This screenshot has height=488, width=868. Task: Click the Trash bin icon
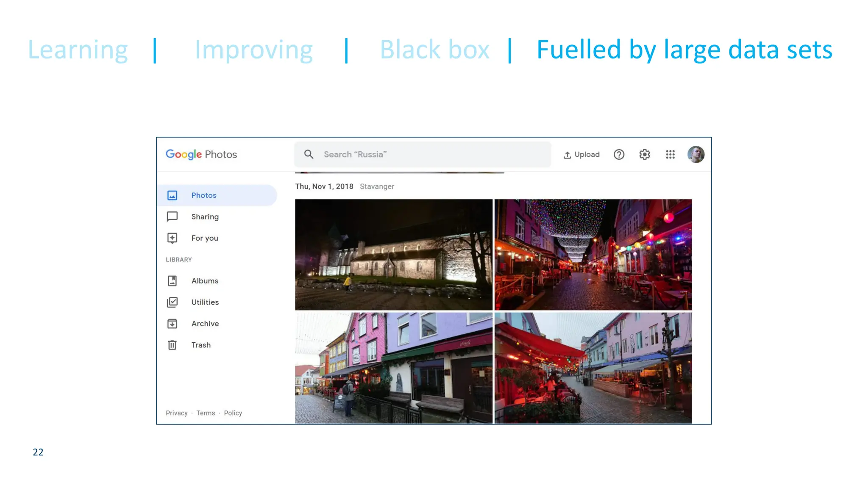point(172,345)
